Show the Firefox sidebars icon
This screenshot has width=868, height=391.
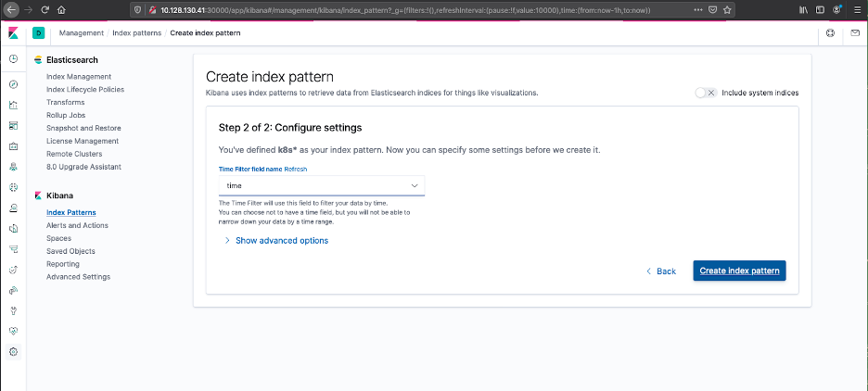point(820,10)
